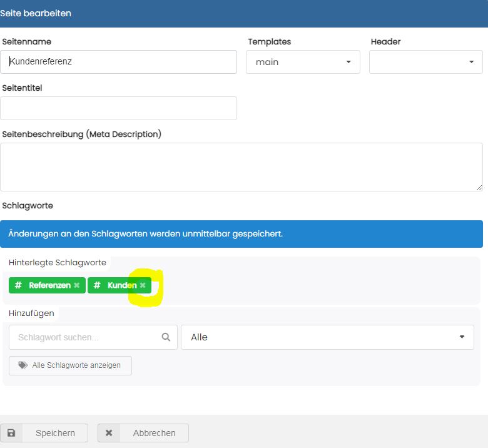The height and width of the screenshot is (448, 488).
Task: Remove the Referenzen keyword tag
Action: [x=77, y=285]
